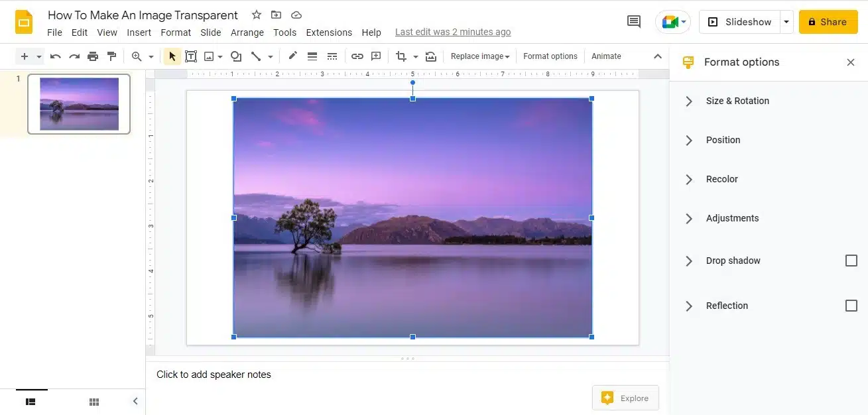Viewport: 868px width, 415px height.
Task: Enable the Drop shadow checkbox
Action: 851,261
